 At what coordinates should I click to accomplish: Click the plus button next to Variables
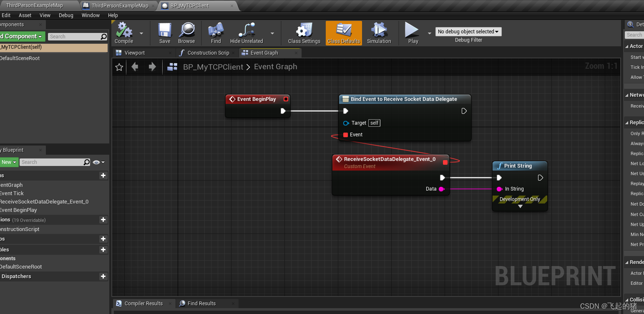point(103,249)
